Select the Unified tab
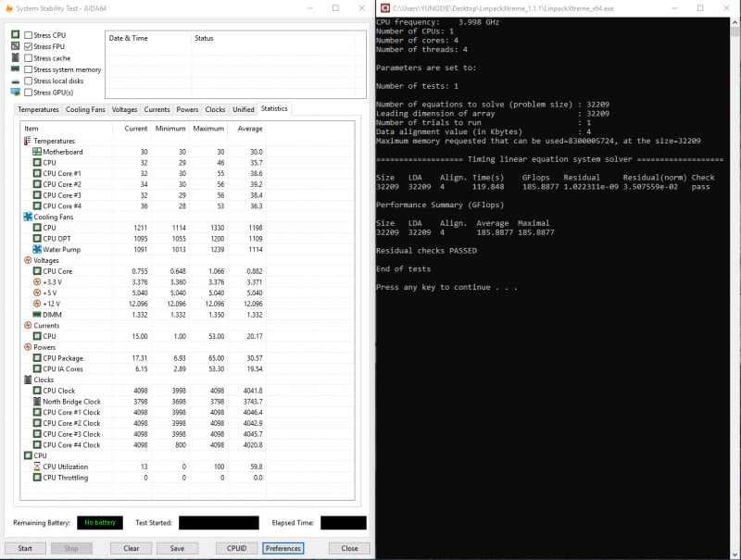This screenshot has width=741, height=560. pos(243,109)
